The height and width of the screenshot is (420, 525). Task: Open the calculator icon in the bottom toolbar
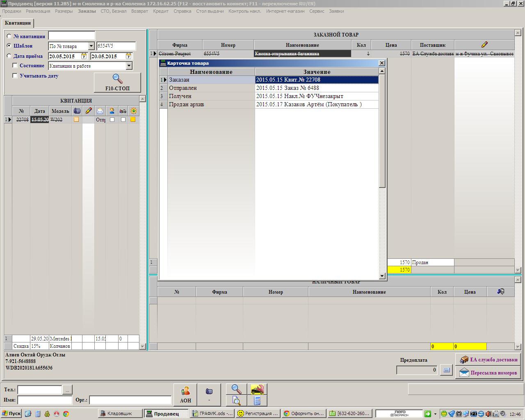pyautogui.click(x=258, y=401)
